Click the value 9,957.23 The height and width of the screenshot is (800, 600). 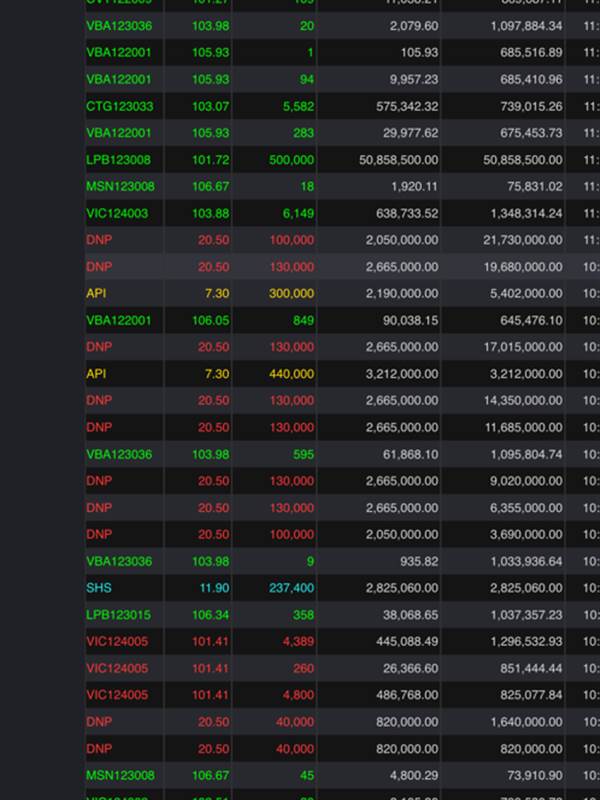[413, 80]
